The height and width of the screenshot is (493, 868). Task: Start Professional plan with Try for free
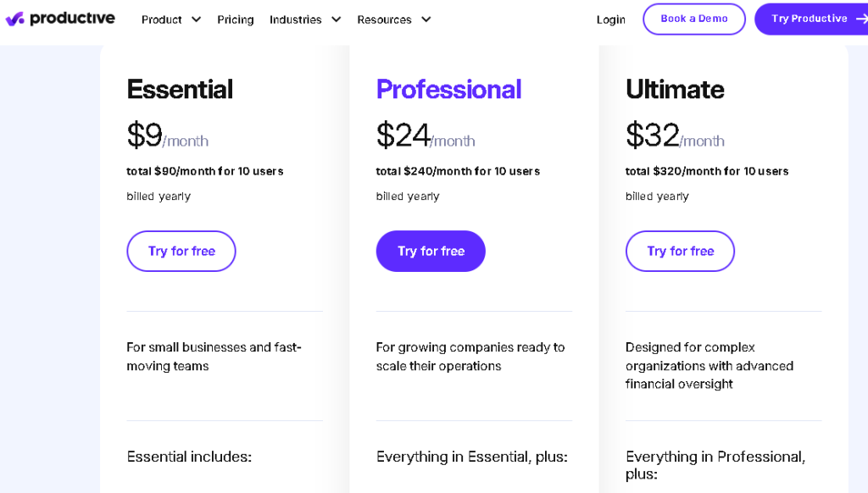(431, 251)
